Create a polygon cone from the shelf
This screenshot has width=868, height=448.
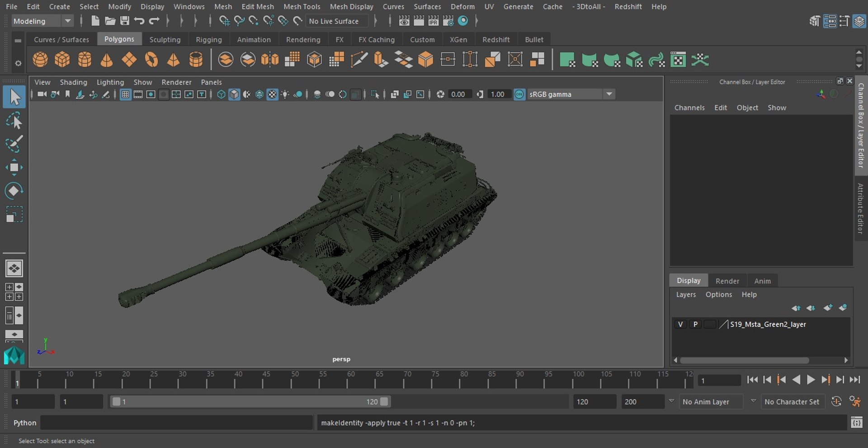point(107,60)
